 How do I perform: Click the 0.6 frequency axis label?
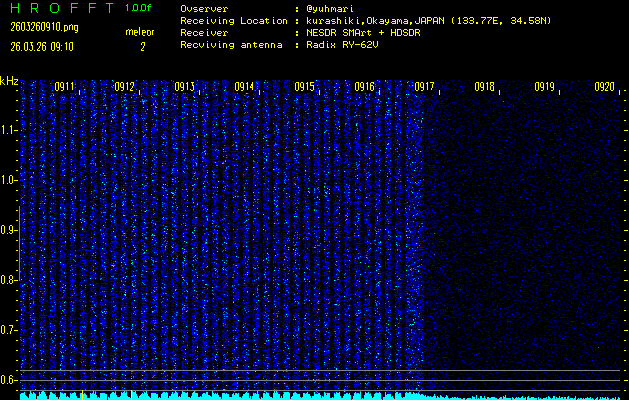(x=8, y=380)
